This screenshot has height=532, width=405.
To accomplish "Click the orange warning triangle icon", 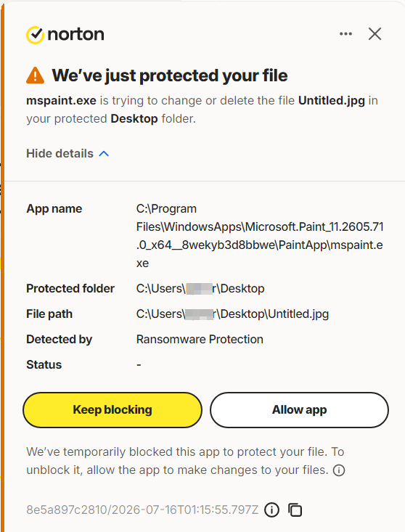I will [36, 75].
